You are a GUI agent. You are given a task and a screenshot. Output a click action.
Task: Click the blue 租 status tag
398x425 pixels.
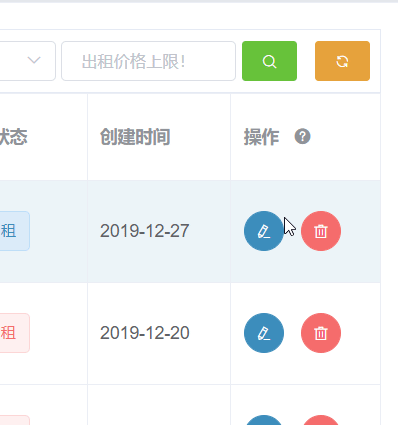point(15,231)
